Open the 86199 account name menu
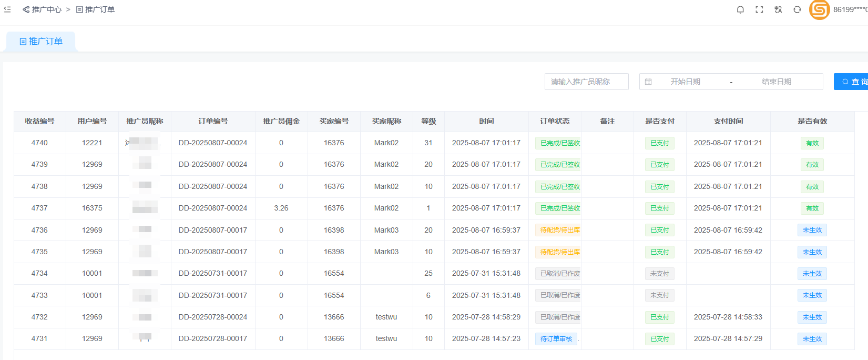This screenshot has width=868, height=360. click(x=850, y=9)
